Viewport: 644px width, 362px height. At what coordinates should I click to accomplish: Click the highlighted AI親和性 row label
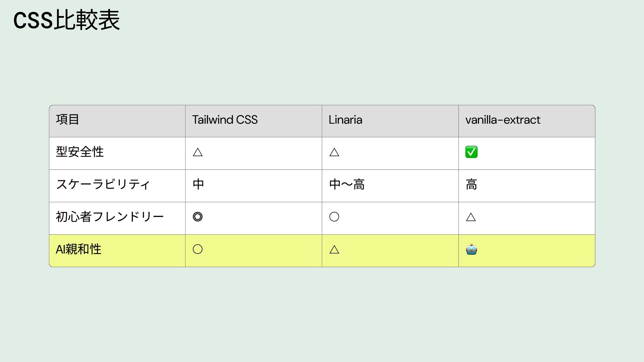click(x=78, y=249)
